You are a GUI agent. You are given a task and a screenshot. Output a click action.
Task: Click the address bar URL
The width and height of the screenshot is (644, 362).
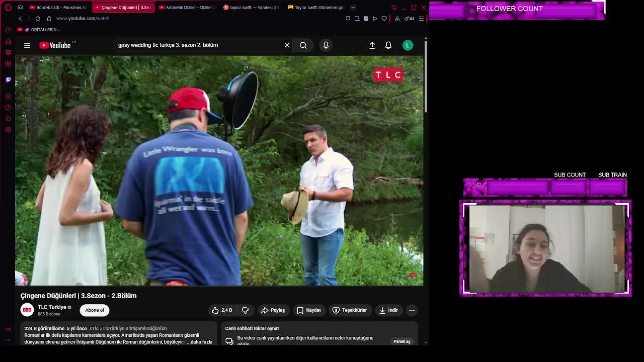pos(83,19)
